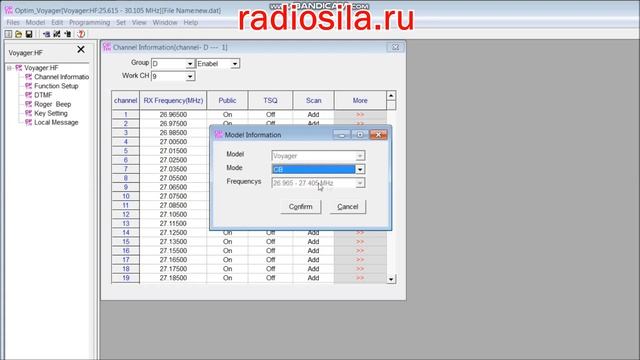Close the Voyager HF side panel
The image size is (640, 360).
click(x=81, y=49)
